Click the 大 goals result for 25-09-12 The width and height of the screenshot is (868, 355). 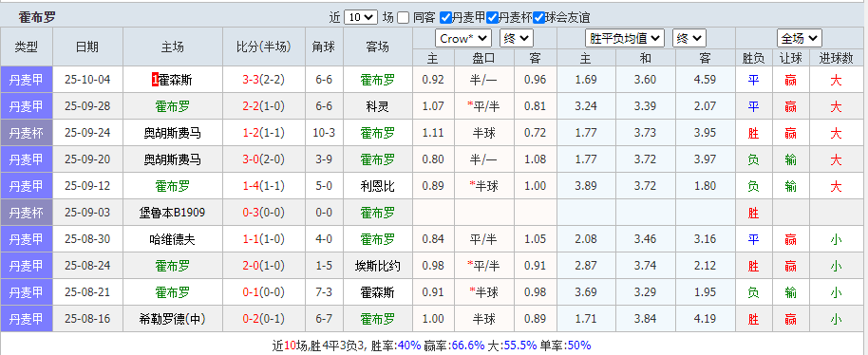[836, 186]
